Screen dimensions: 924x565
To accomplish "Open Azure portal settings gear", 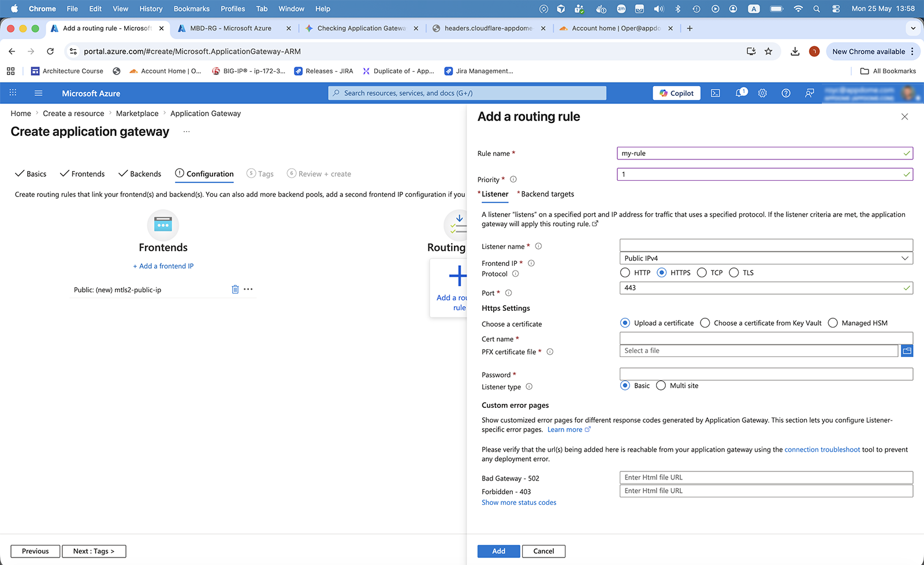I will click(762, 93).
